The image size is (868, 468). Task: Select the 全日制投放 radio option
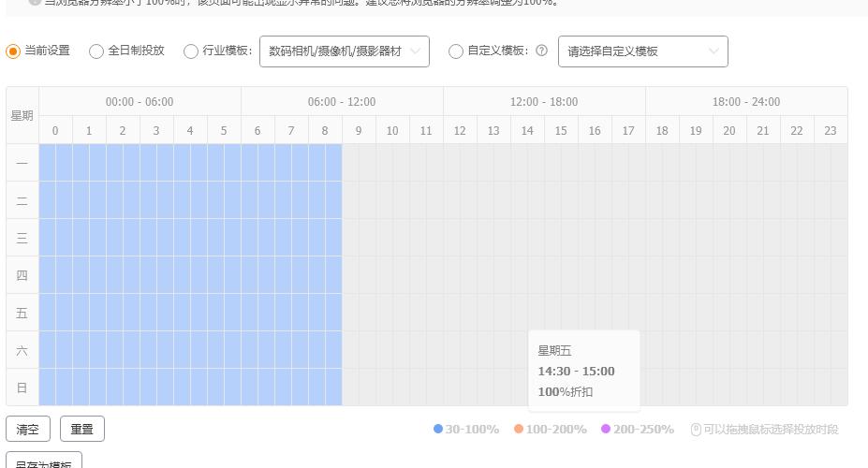pos(96,51)
